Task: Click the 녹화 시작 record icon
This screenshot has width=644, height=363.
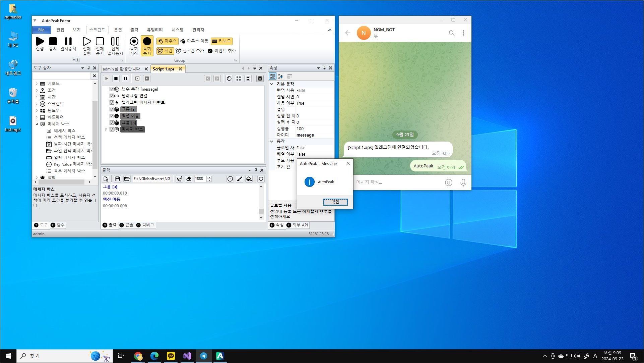Action: point(134,42)
